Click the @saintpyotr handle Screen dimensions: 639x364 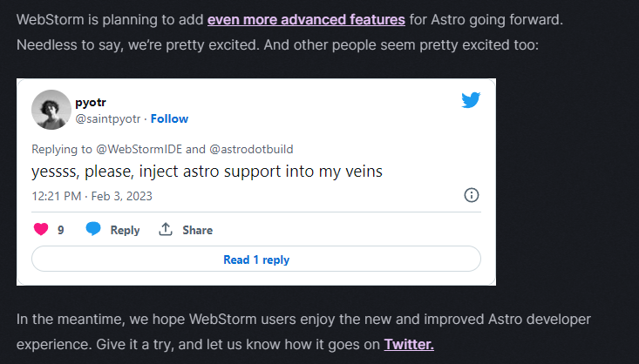click(x=108, y=118)
